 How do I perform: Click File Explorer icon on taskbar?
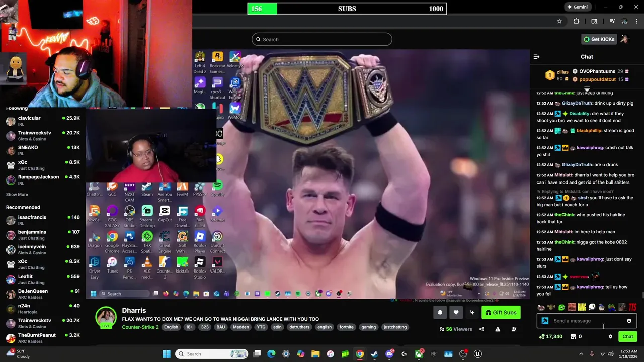tap(315, 354)
